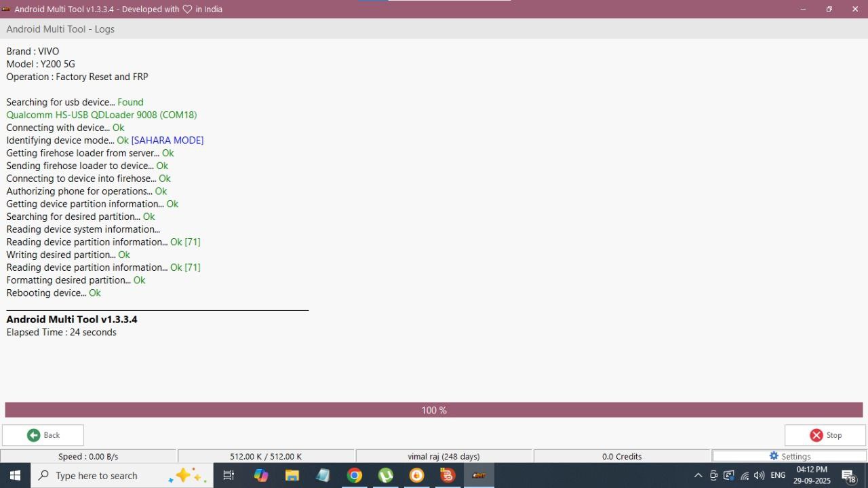Open File Explorer from the taskbar
The image size is (868, 488).
click(x=292, y=475)
